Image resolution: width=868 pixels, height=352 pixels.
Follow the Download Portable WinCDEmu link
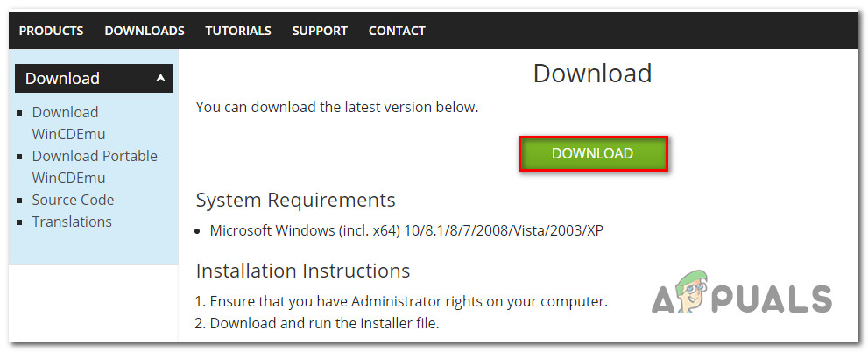tap(95, 166)
